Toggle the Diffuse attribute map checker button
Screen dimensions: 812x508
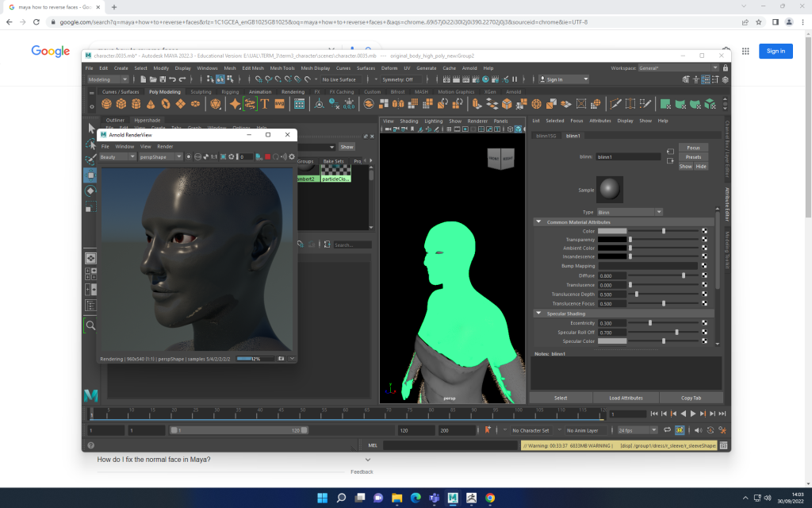coord(704,275)
